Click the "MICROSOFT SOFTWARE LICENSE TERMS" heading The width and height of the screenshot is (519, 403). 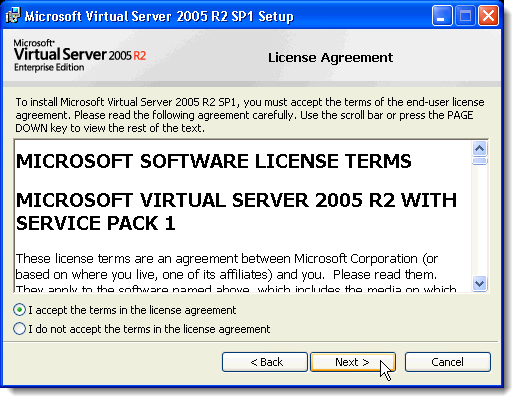214,161
